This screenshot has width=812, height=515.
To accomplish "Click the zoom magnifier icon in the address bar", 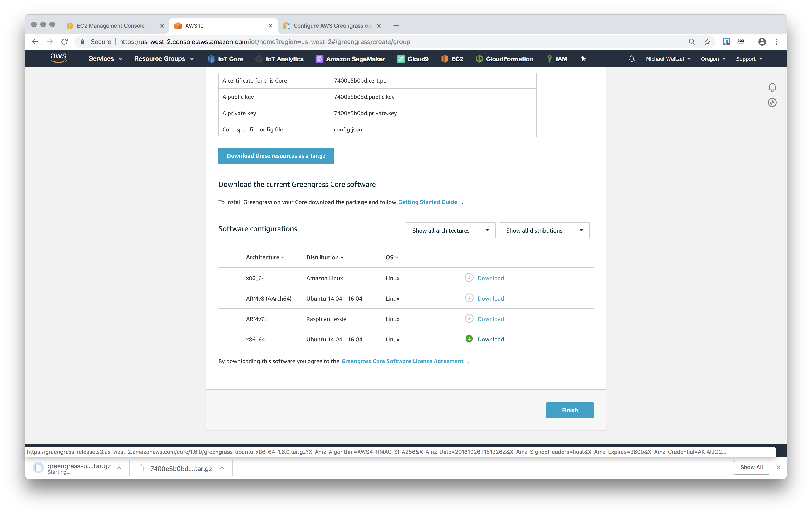I will coord(691,41).
